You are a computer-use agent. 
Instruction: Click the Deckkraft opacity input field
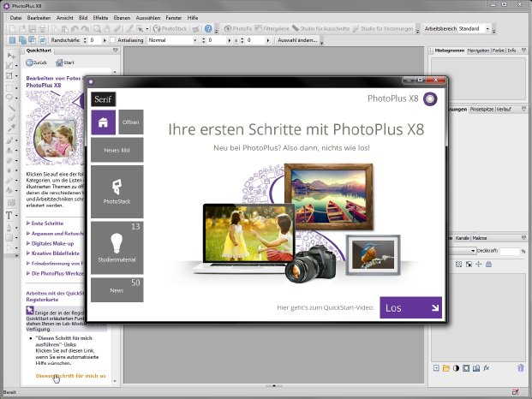click(x=510, y=251)
